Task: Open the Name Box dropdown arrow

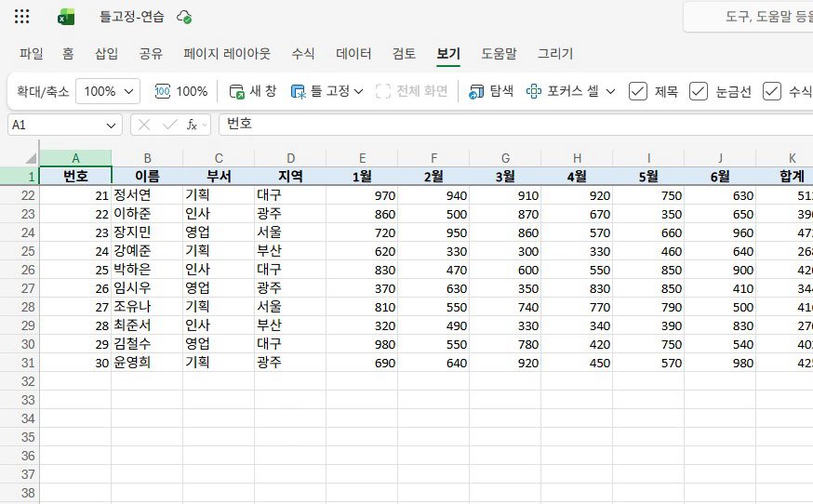Action: [x=111, y=126]
